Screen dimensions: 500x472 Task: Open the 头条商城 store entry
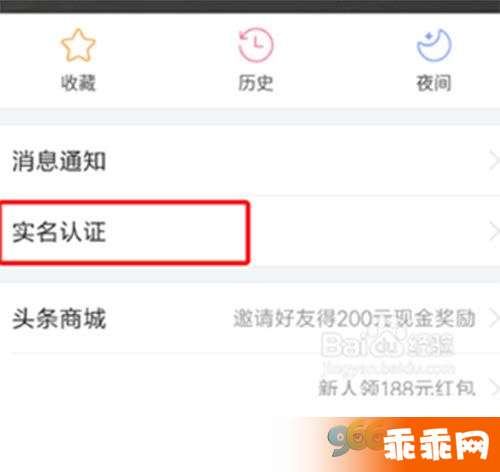tap(59, 318)
